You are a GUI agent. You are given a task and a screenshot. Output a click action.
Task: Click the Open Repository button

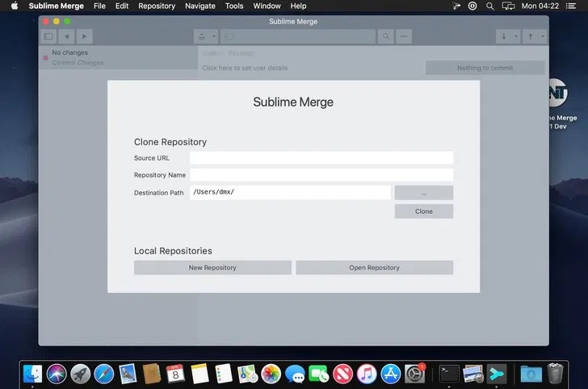pos(374,267)
